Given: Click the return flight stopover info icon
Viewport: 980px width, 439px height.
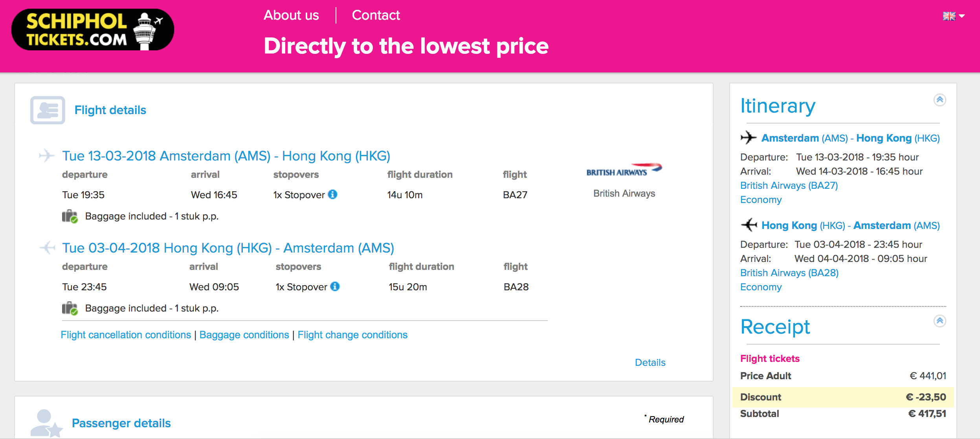Looking at the screenshot, I should 335,286.
